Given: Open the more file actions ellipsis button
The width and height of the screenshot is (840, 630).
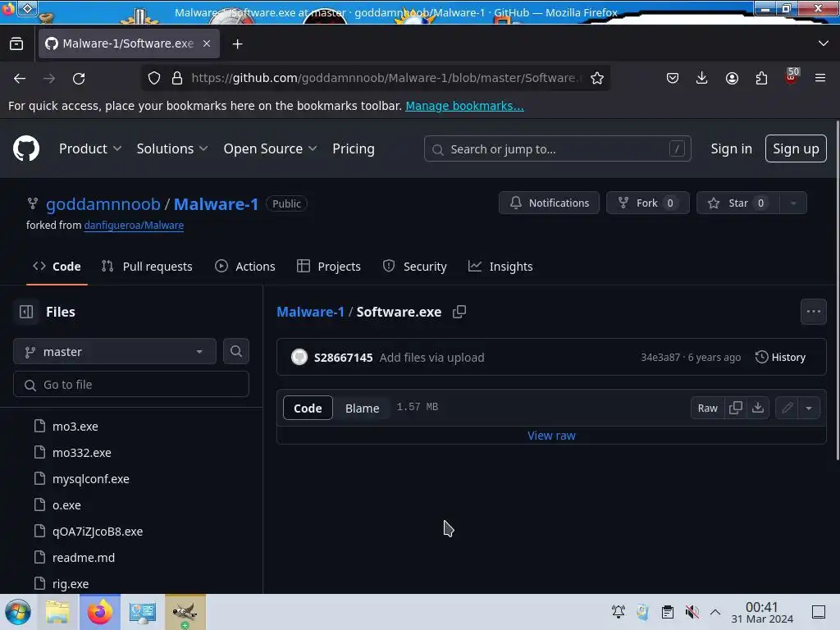Looking at the screenshot, I should pos(813,312).
